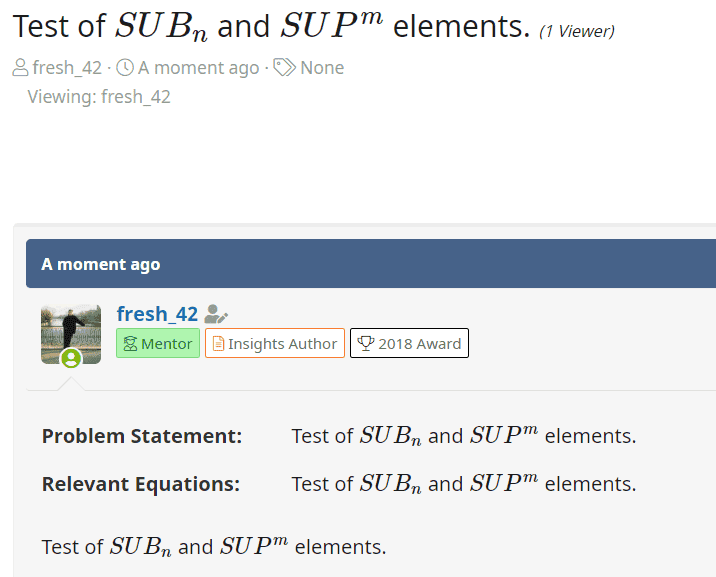Click the clock icon in thread info
The image size is (716, 577).
[125, 68]
